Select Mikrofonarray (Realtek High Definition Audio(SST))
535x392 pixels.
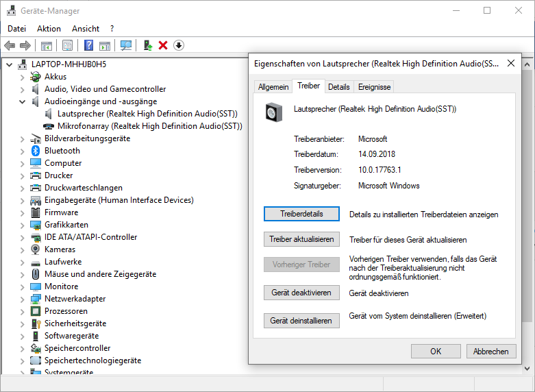pyautogui.click(x=150, y=126)
